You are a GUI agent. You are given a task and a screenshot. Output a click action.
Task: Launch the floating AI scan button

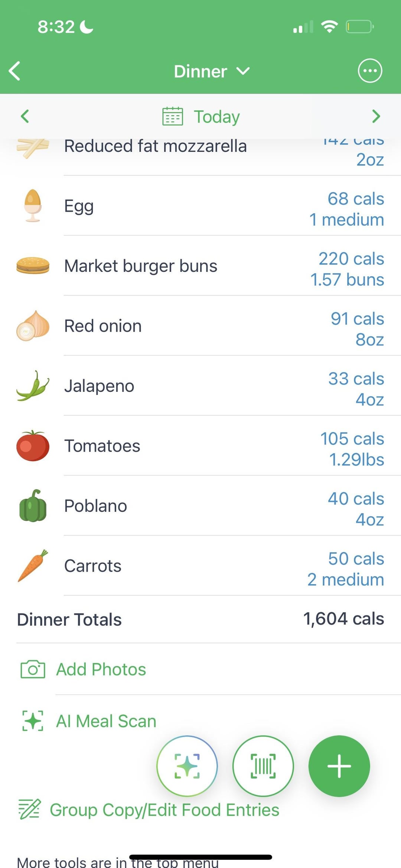point(187,766)
